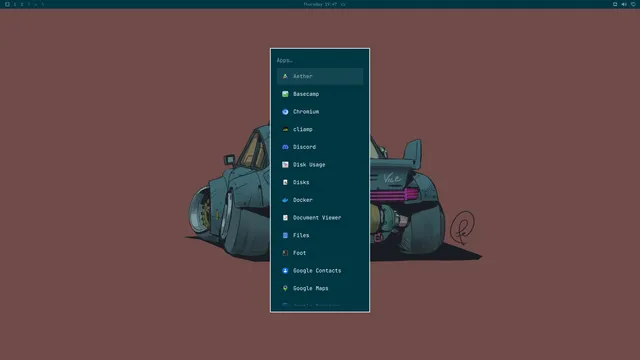Select the Google Maps entry label

(310, 288)
